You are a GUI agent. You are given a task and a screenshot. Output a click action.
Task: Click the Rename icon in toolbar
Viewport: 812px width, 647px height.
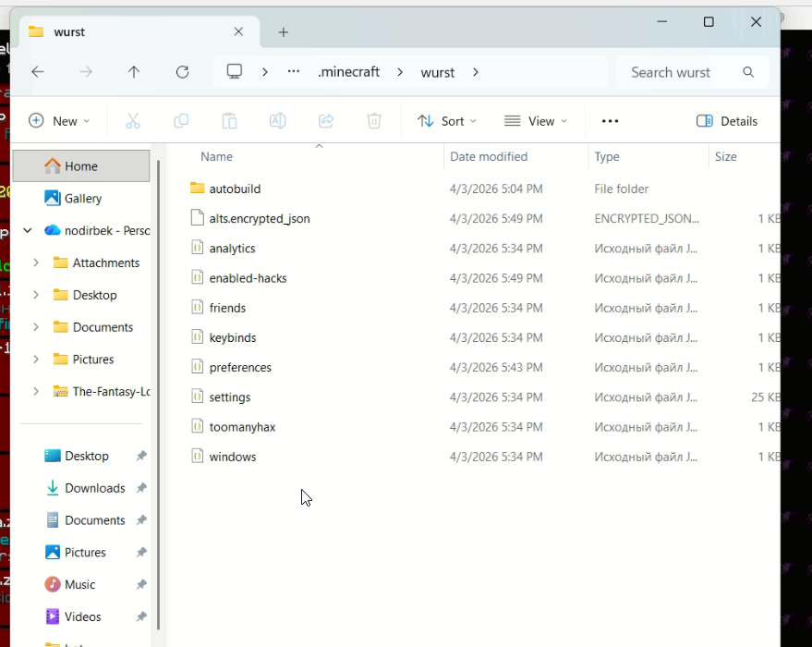277,121
